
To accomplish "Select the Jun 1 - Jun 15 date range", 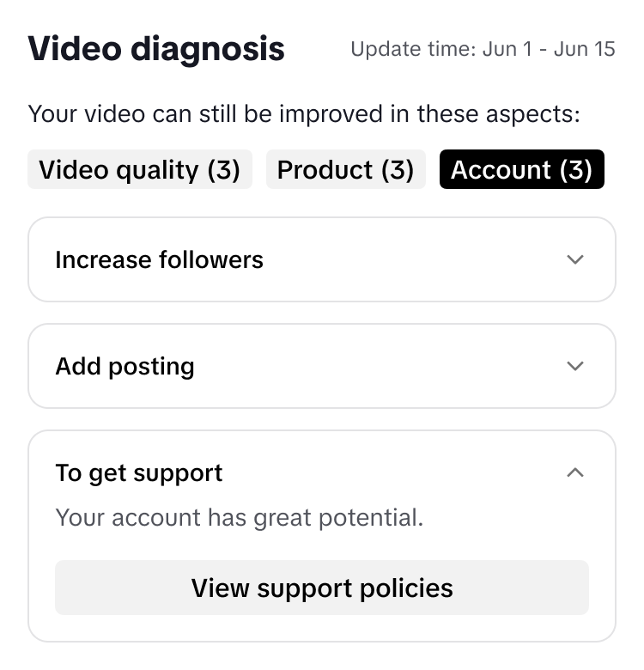I will [549, 49].
